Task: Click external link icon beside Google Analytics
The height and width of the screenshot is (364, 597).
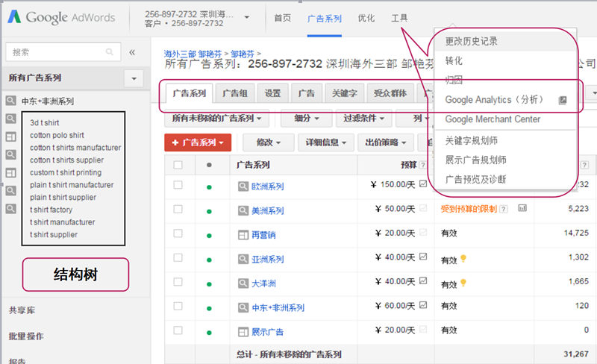Action: click(x=563, y=100)
